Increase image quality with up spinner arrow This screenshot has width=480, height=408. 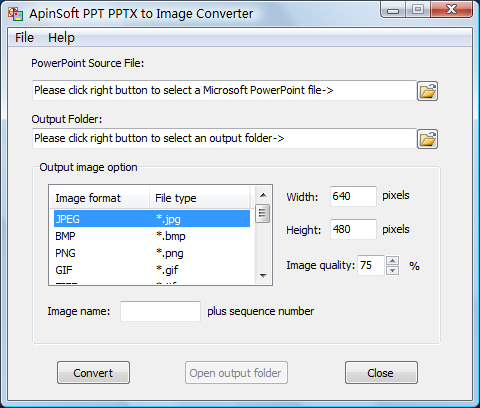[393, 261]
